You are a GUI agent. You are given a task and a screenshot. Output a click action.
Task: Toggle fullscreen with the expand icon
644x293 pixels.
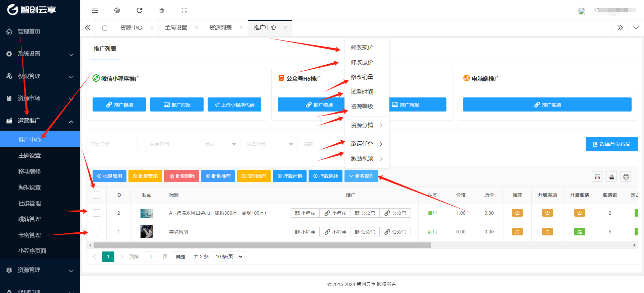point(184,10)
